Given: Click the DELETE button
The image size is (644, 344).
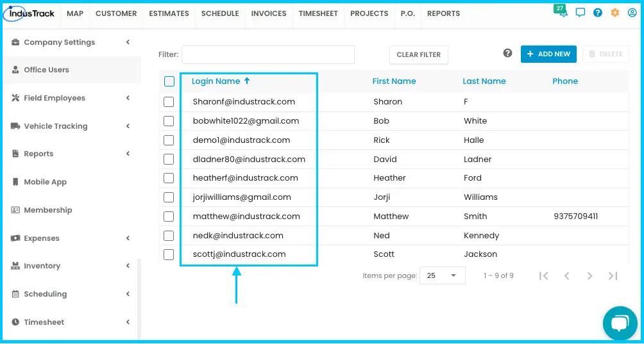Looking at the screenshot, I should pyautogui.click(x=606, y=54).
